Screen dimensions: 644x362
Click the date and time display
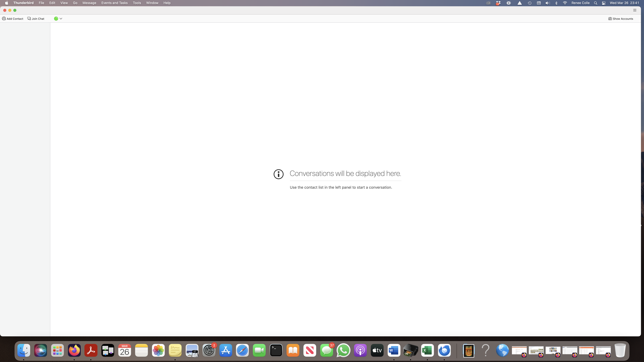[624, 3]
